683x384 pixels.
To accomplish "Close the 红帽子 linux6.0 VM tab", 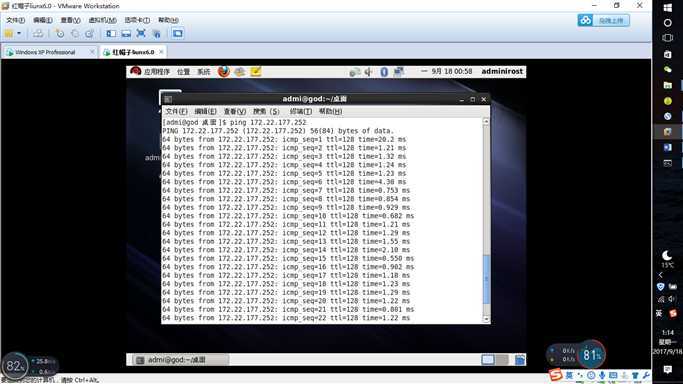I will (161, 52).
